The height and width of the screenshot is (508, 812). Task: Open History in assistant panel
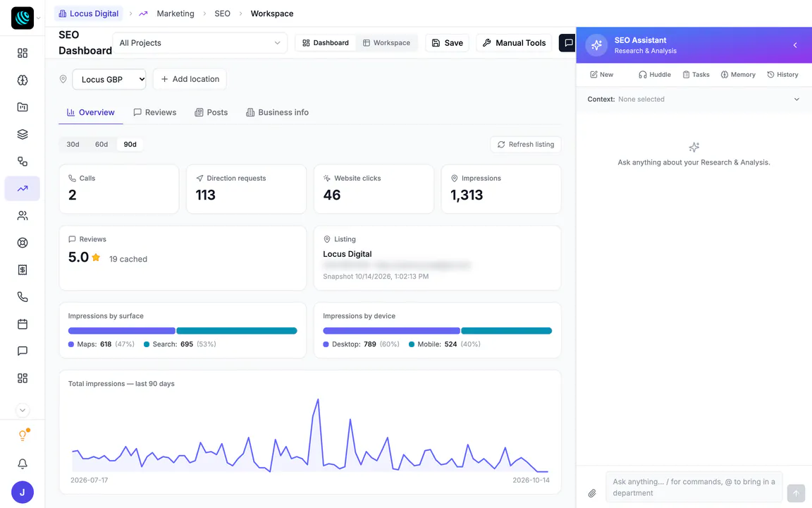click(782, 75)
